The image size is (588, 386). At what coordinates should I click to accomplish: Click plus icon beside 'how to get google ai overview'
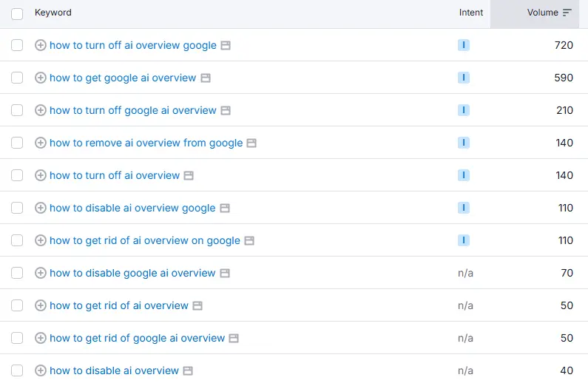point(41,78)
